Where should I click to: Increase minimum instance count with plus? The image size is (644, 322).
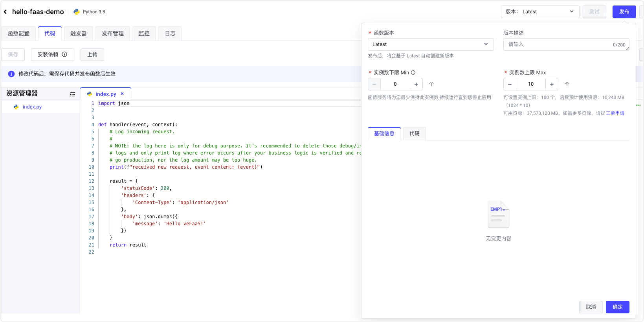tap(416, 84)
